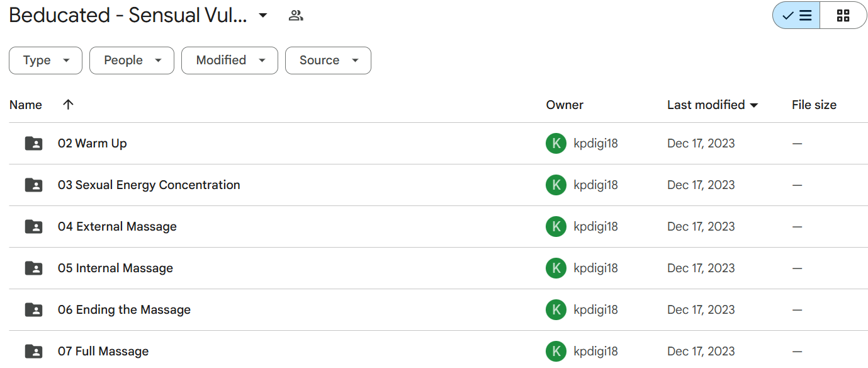Reverse sort direction with the up arrow
Image resolution: width=868 pixels, height=368 pixels.
click(69, 105)
